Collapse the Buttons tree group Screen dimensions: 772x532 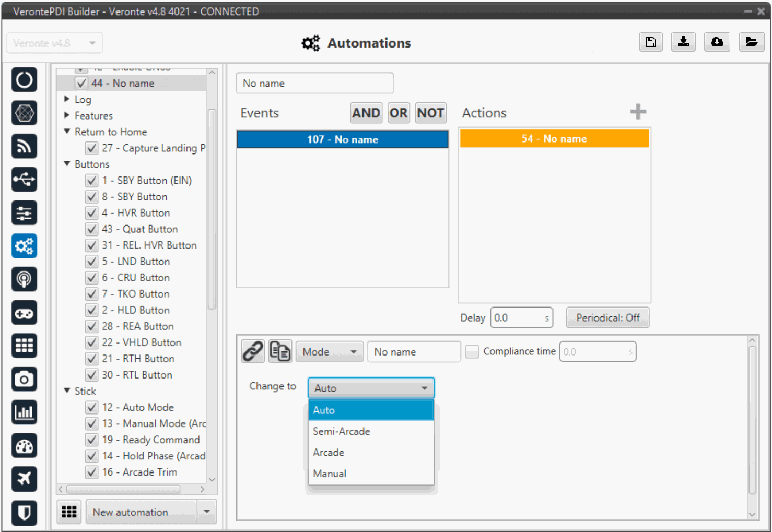coord(67,164)
